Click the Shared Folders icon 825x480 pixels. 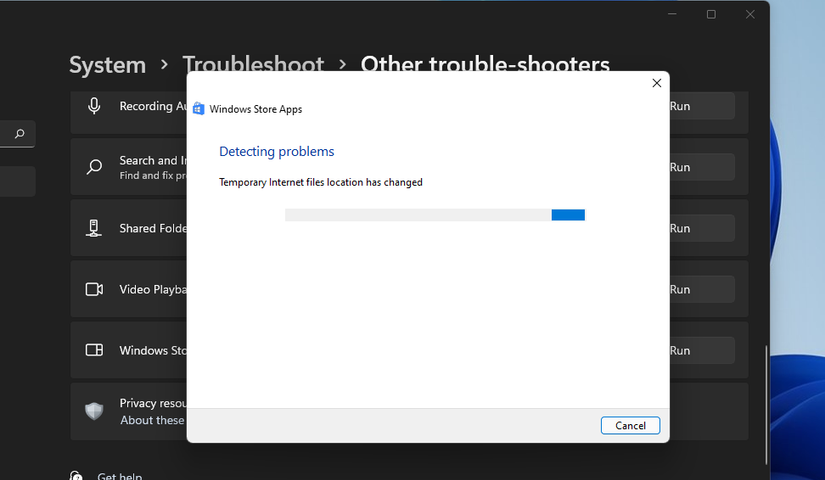click(x=94, y=228)
